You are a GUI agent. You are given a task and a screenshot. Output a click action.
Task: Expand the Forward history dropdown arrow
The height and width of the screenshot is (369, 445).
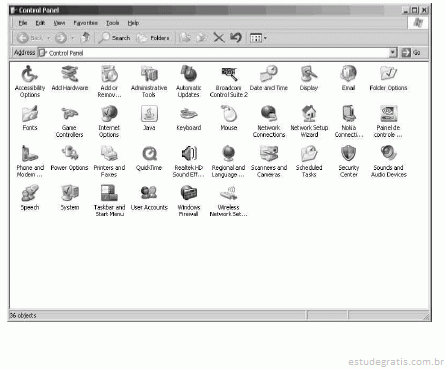coord(73,38)
